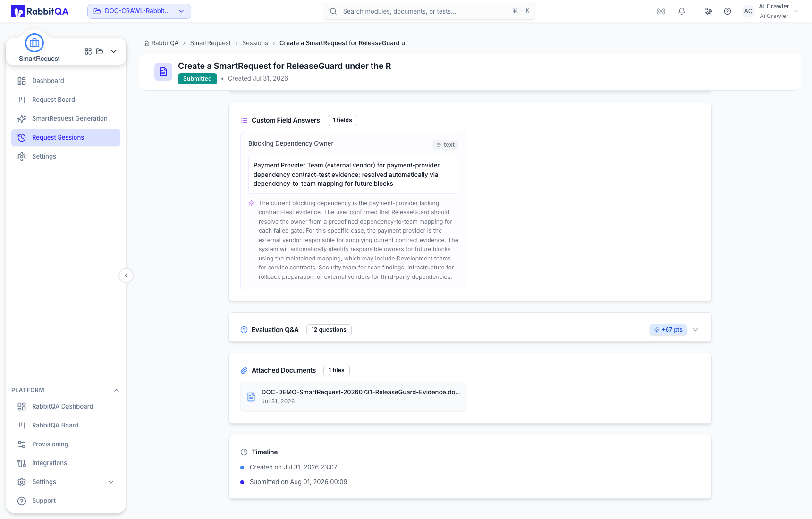Go to SmartRequest breadcrumb
Viewport: 812px width, 519px height.
210,43
